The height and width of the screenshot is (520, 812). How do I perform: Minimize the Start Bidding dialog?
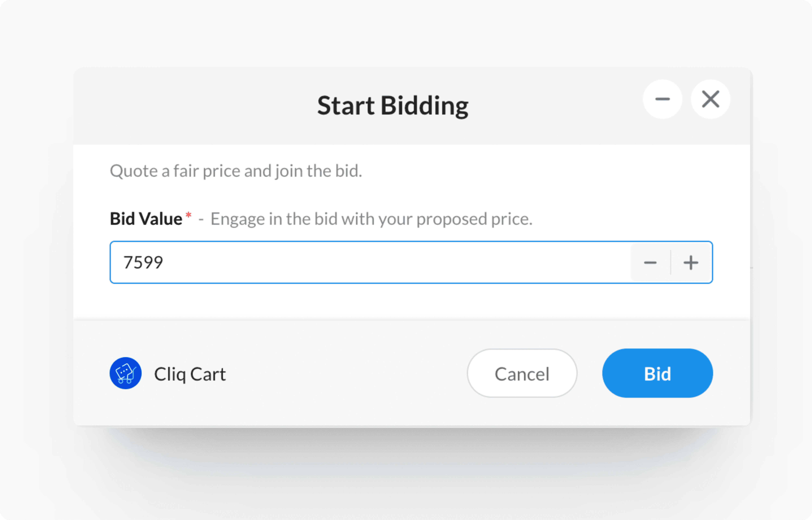tap(662, 99)
